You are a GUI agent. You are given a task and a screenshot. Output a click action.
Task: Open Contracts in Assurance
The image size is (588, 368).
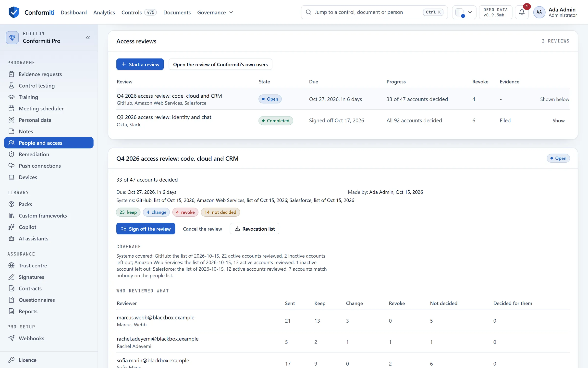[49, 288]
